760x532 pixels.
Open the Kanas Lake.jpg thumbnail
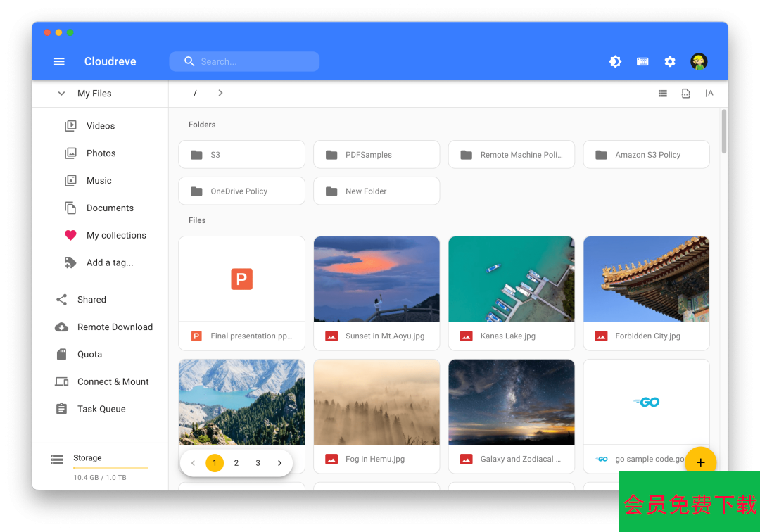(511, 279)
